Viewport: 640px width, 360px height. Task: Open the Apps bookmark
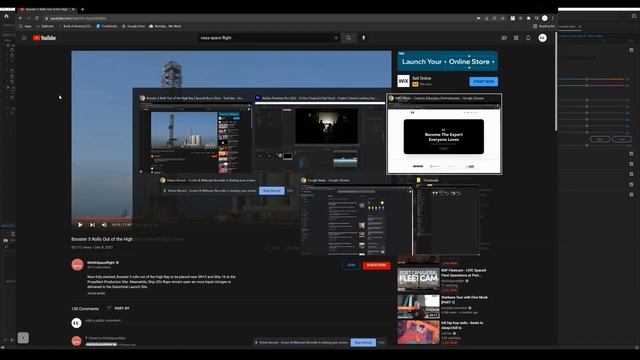[25, 26]
